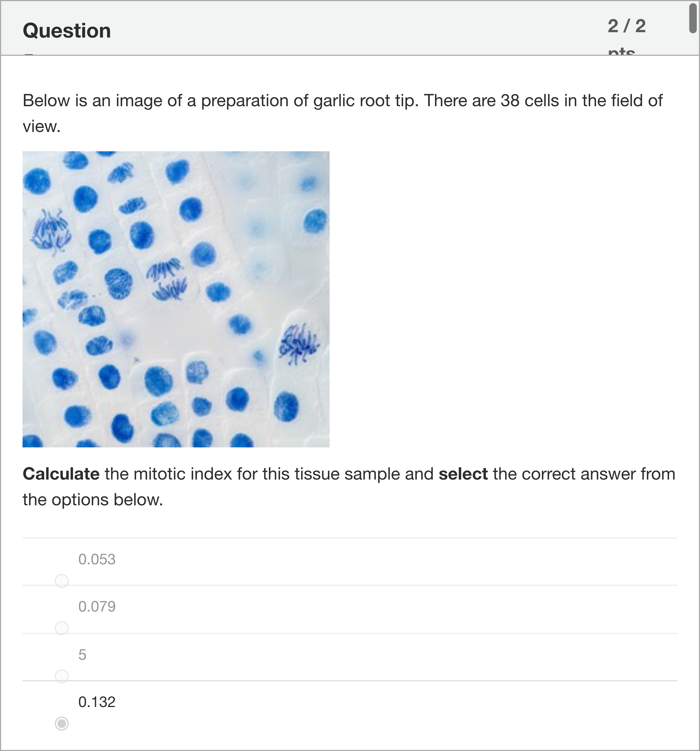The height and width of the screenshot is (751, 700).
Task: Click the large prophase cell at image left edge
Action: point(50,230)
